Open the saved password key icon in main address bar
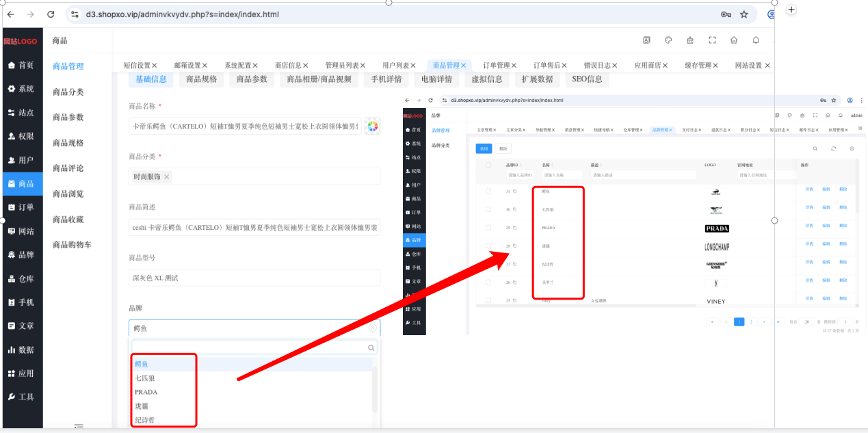 coord(726,14)
